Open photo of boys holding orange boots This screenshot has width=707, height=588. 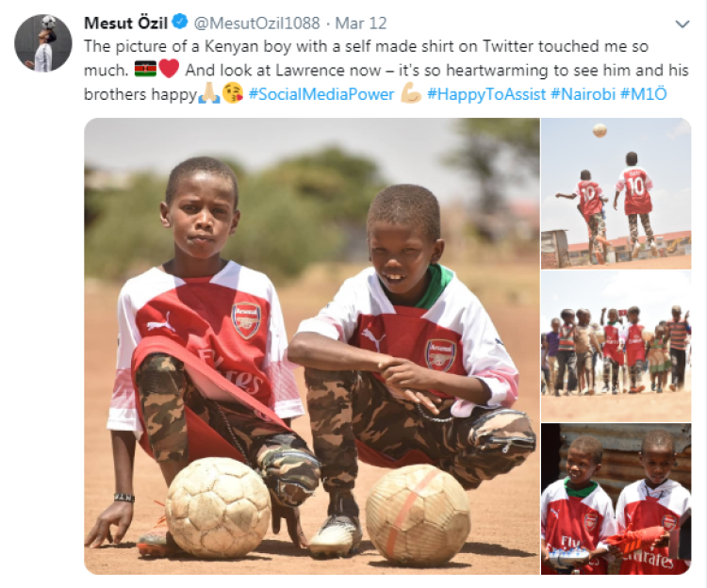(x=616, y=498)
